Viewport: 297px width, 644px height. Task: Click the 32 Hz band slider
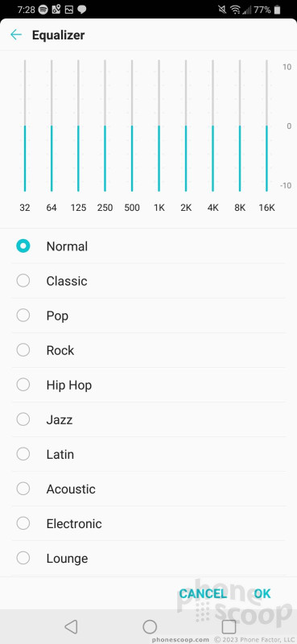[x=25, y=126]
